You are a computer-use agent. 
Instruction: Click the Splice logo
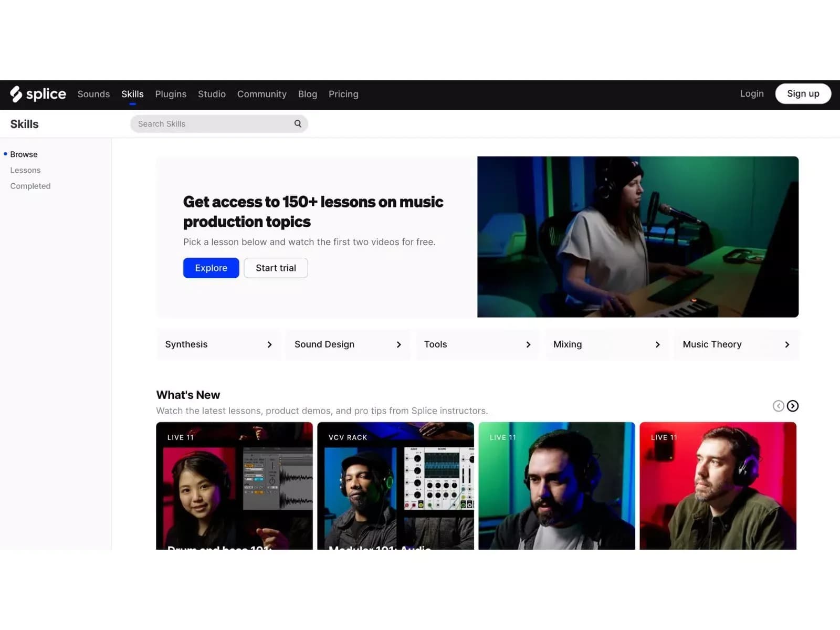[x=38, y=94]
